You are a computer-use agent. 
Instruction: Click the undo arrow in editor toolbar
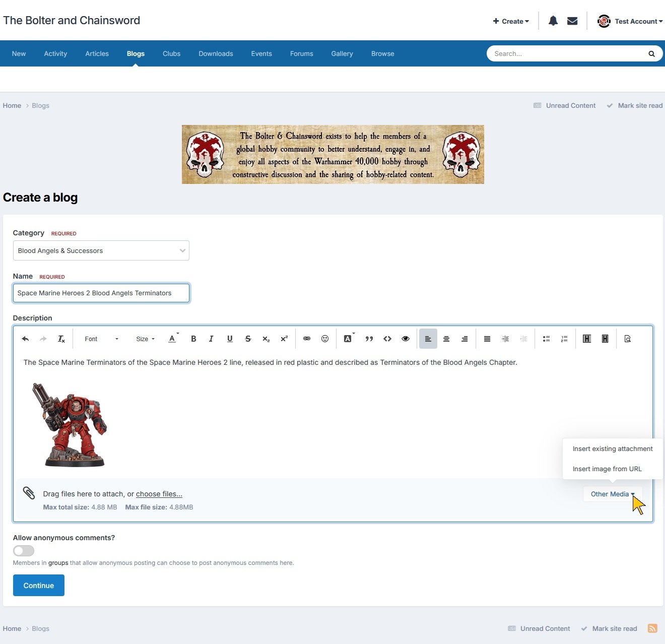(x=25, y=339)
